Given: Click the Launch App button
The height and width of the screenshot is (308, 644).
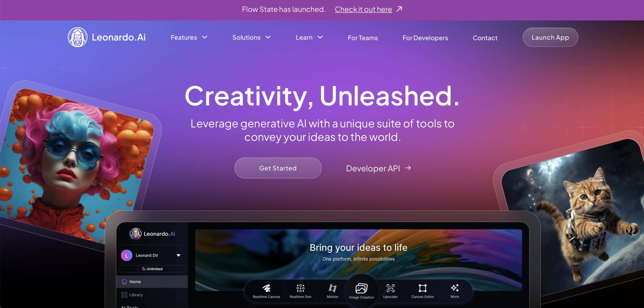Looking at the screenshot, I should pyautogui.click(x=550, y=37).
